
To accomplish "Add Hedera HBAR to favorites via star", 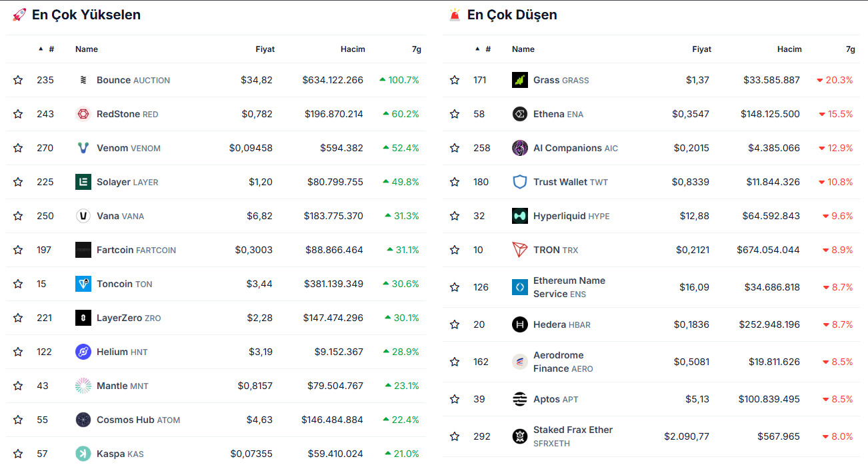I will (455, 324).
